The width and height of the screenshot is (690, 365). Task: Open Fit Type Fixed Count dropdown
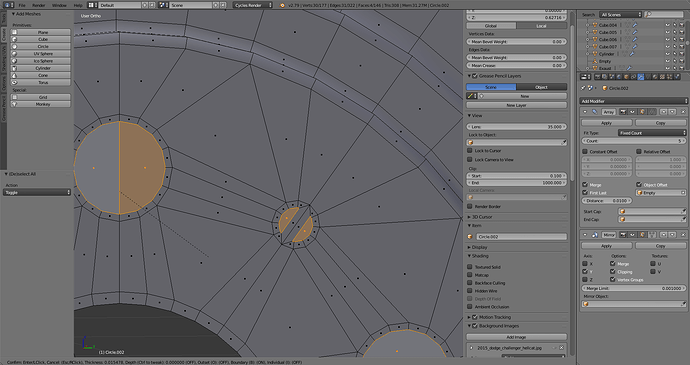point(652,133)
